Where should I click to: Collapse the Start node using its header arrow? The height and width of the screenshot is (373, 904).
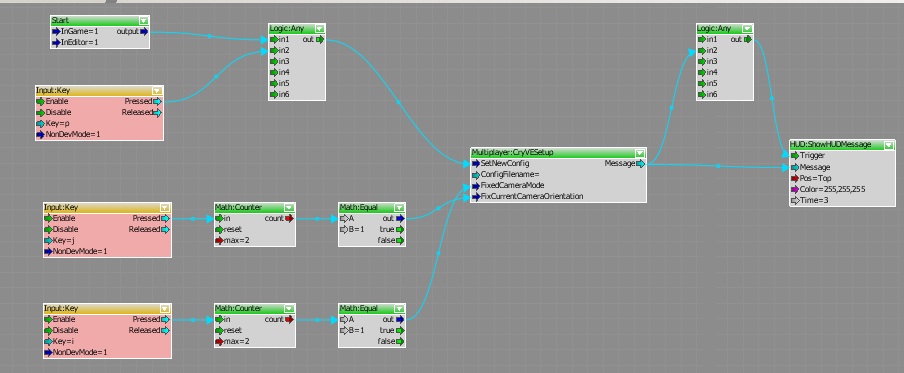point(144,21)
